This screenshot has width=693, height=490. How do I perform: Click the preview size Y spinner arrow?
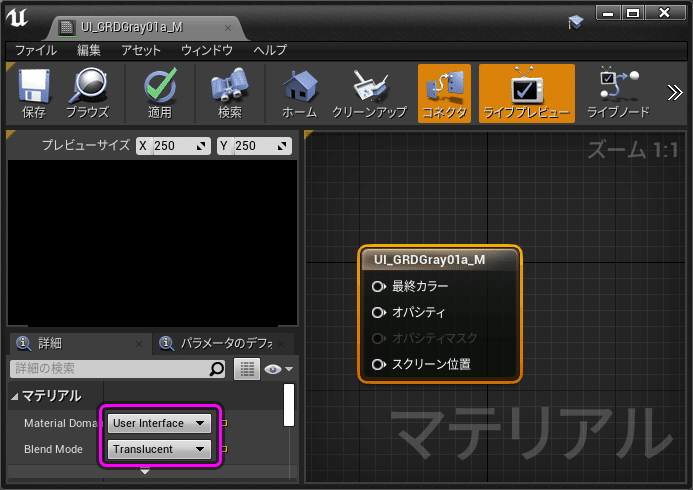[282, 146]
